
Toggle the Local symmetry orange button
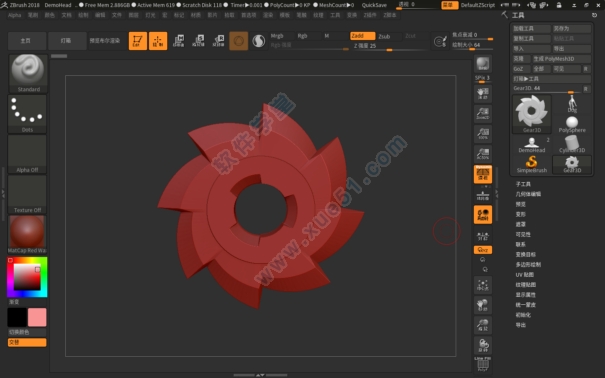click(x=483, y=215)
